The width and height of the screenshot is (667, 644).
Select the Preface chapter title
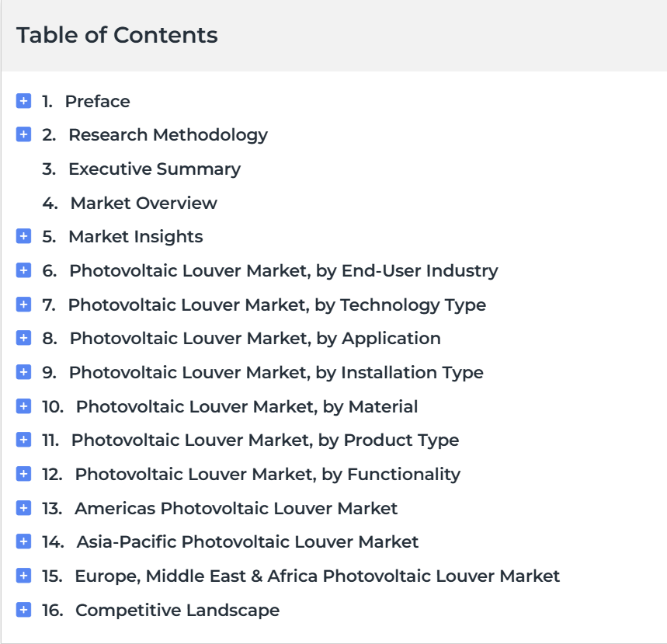pyautogui.click(x=97, y=101)
